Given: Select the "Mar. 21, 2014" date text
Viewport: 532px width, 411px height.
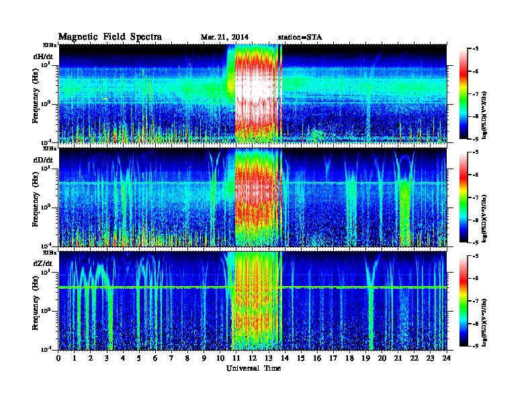Looking at the screenshot, I should point(224,38).
